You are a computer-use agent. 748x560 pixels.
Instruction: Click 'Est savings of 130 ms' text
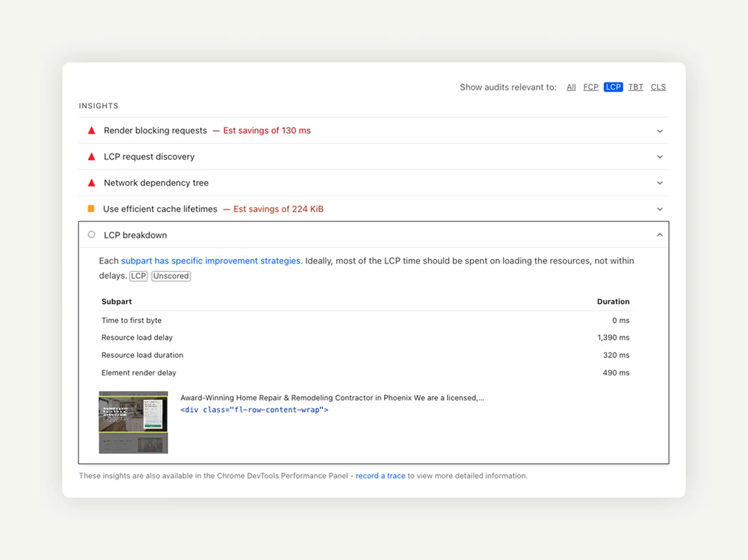click(x=267, y=130)
